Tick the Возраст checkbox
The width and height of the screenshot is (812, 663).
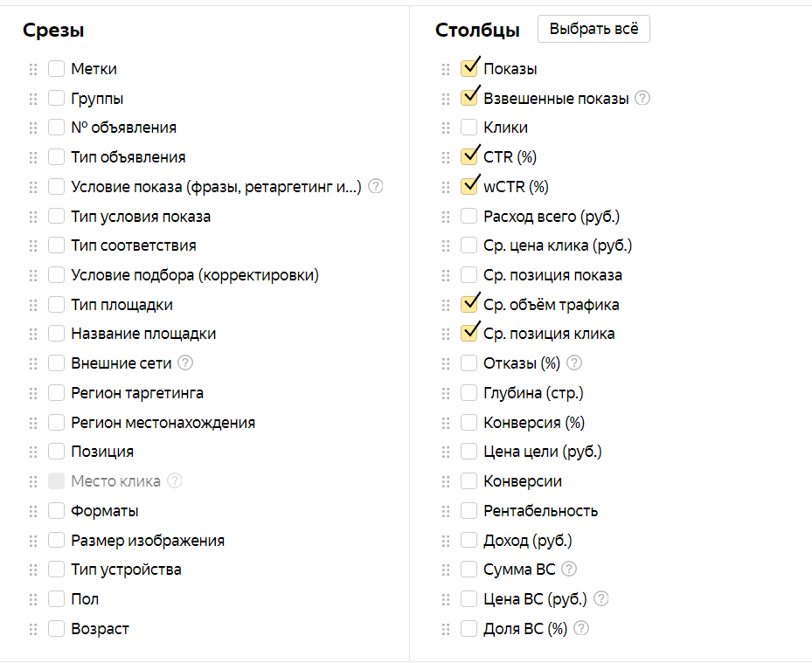[56, 628]
